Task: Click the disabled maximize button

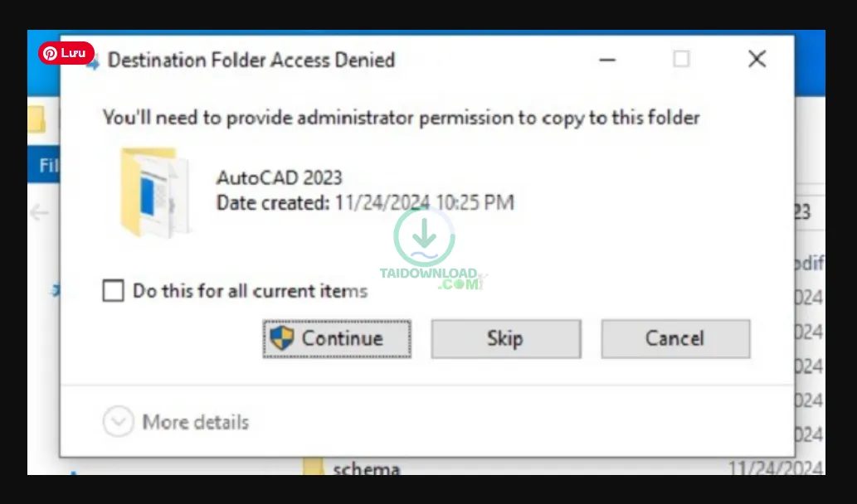Action: 681,59
